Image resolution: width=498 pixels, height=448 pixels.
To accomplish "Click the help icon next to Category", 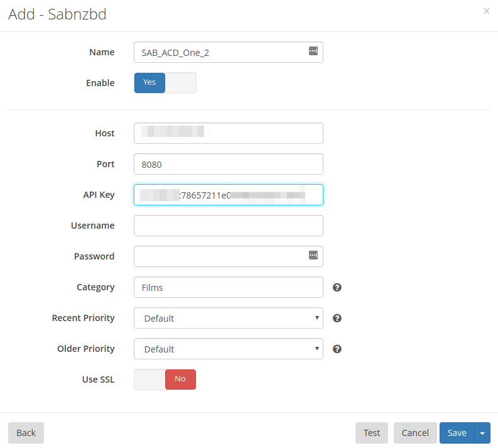I will [337, 288].
